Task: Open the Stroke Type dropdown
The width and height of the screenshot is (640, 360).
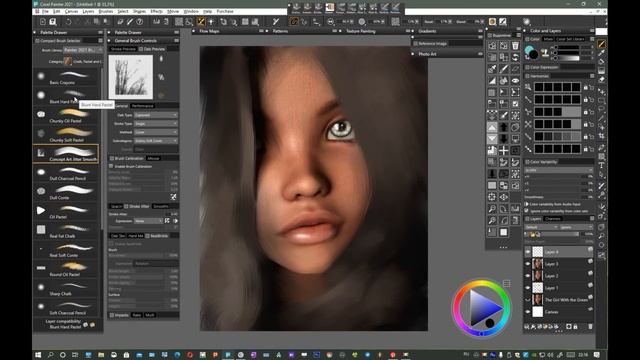Action: point(156,124)
